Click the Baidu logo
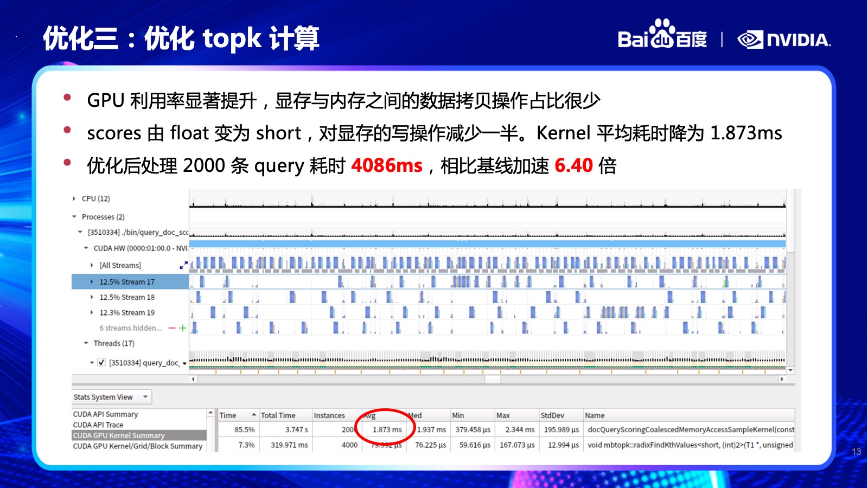This screenshot has width=868, height=488. (662, 35)
